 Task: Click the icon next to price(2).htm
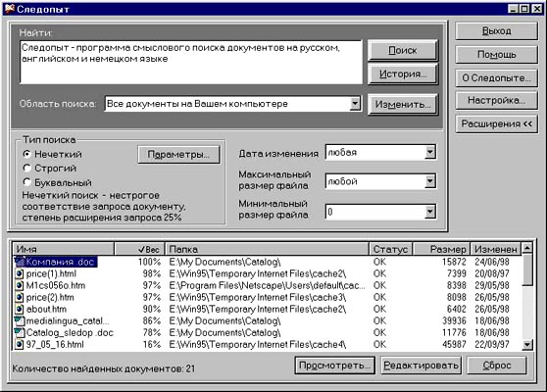20,298
